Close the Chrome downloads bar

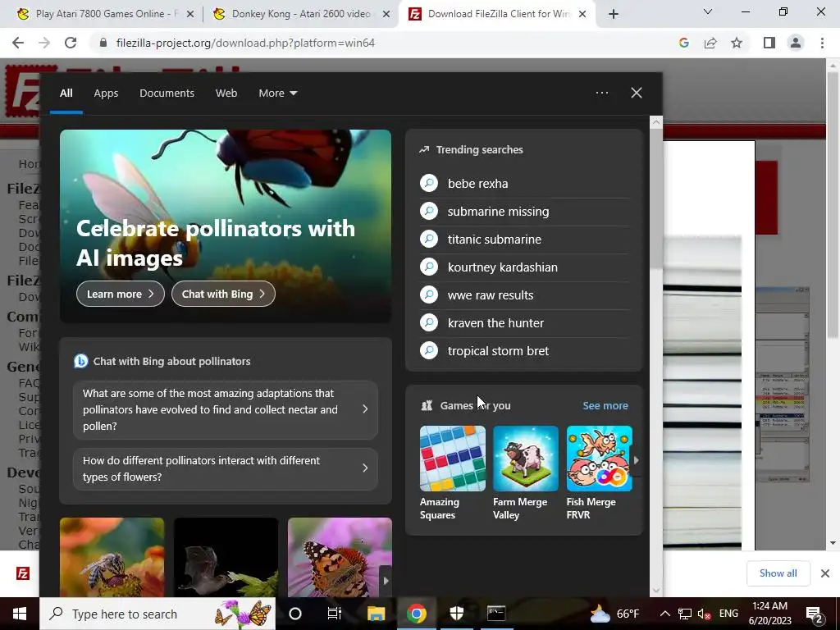click(x=825, y=573)
